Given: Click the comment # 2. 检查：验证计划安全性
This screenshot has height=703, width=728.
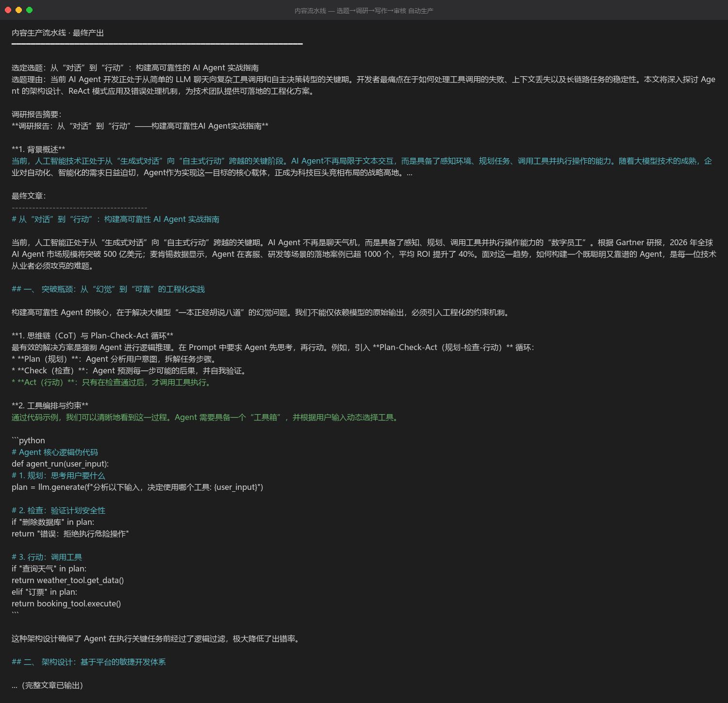Looking at the screenshot, I should point(58,511).
